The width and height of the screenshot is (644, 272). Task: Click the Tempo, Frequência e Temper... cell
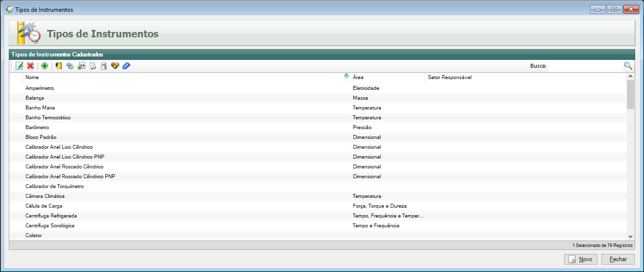(388, 216)
